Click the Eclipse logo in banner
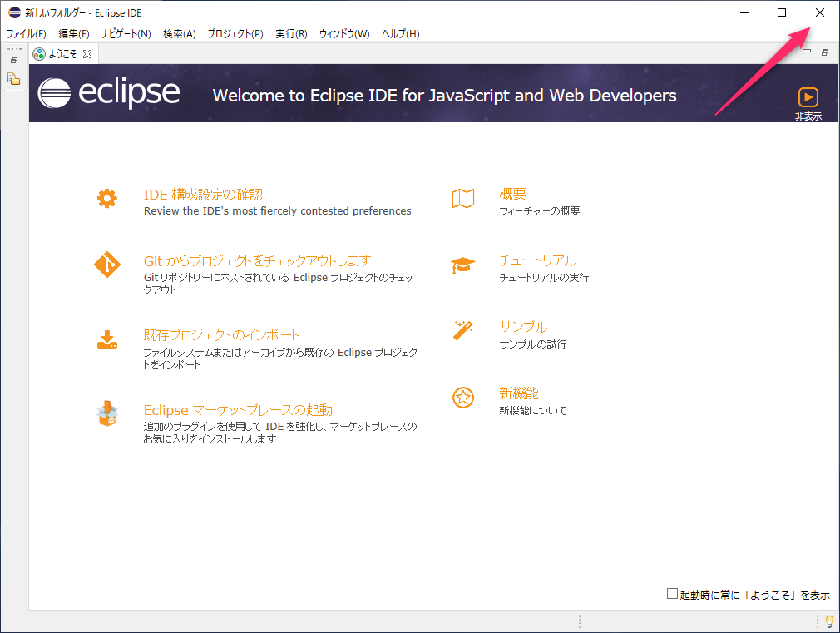840x633 pixels. pyautogui.click(x=109, y=92)
